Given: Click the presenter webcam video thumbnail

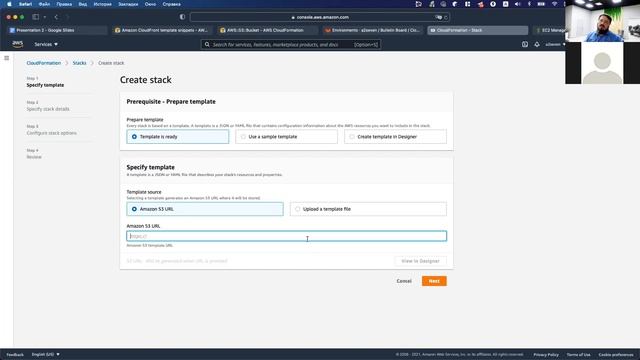Looking at the screenshot, I should 602,21.
